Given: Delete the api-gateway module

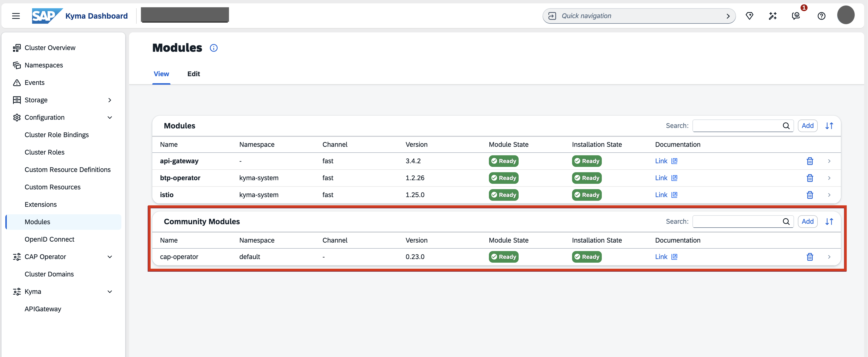Looking at the screenshot, I should click(810, 161).
